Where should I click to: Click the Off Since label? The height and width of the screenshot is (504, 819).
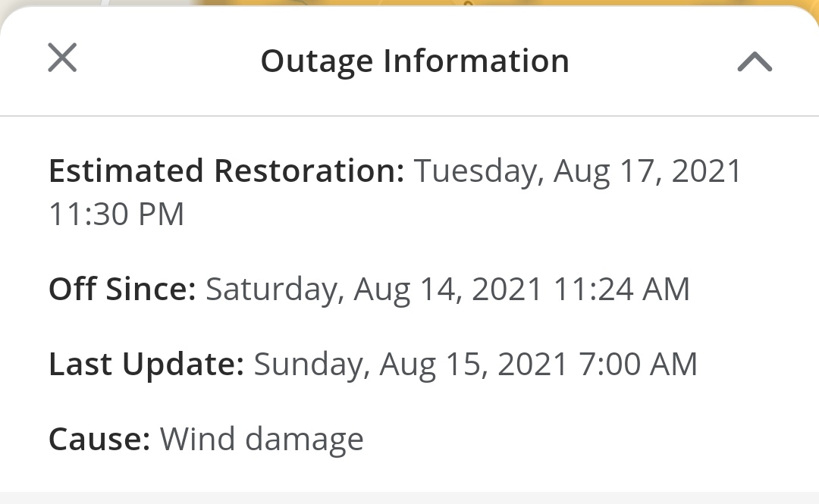(x=122, y=289)
